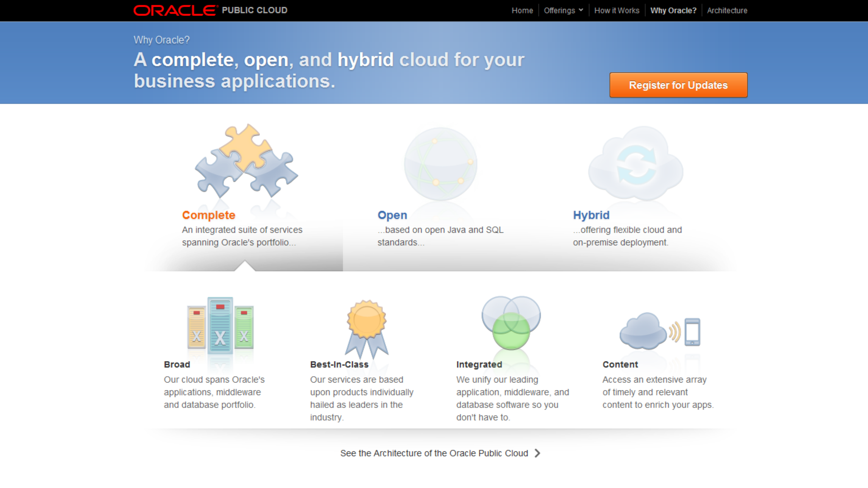Click the globe network Open icon
Image resolution: width=868 pixels, height=488 pixels.
(x=440, y=164)
